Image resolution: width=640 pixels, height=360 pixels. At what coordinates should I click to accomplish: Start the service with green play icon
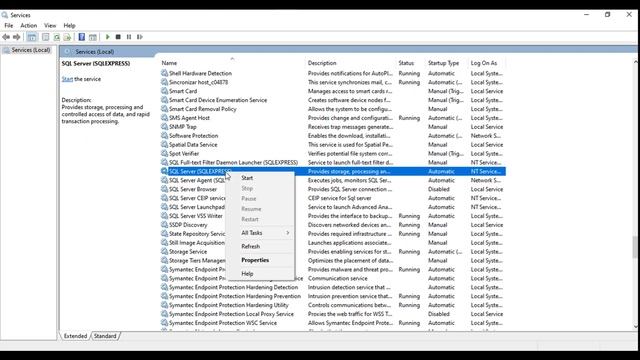tap(108, 37)
